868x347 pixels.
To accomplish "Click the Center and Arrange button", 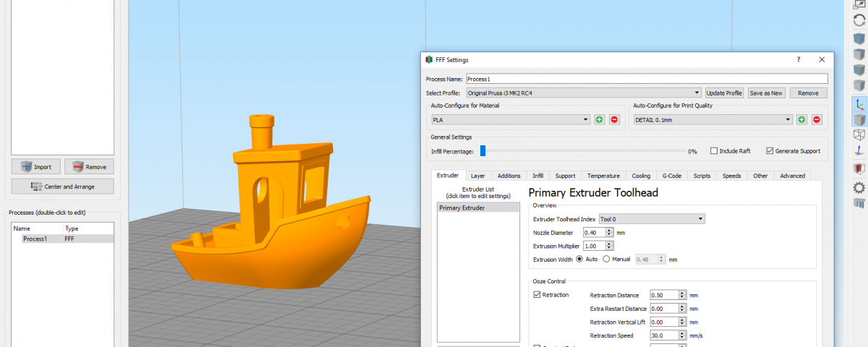I will tap(63, 187).
